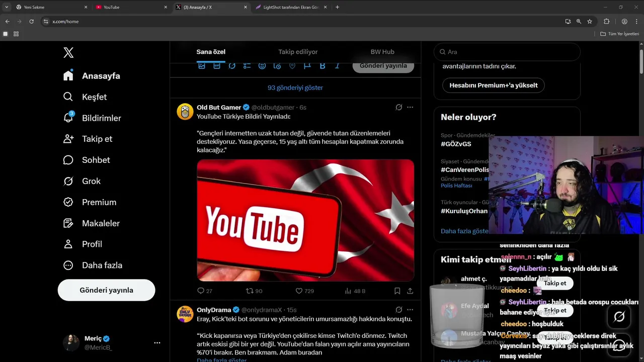Follow ahmet ç. with Takip et

click(x=555, y=283)
